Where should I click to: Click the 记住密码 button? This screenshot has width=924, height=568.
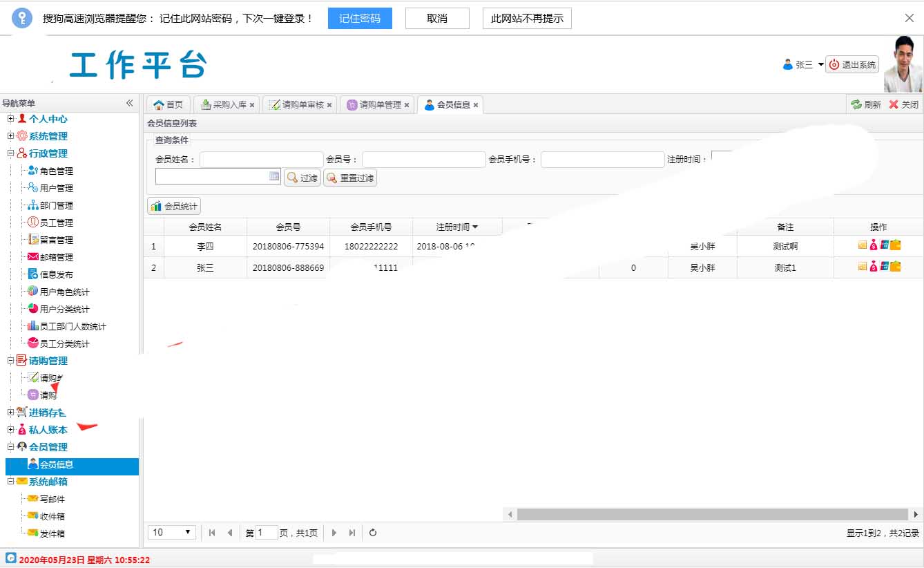pyautogui.click(x=360, y=19)
